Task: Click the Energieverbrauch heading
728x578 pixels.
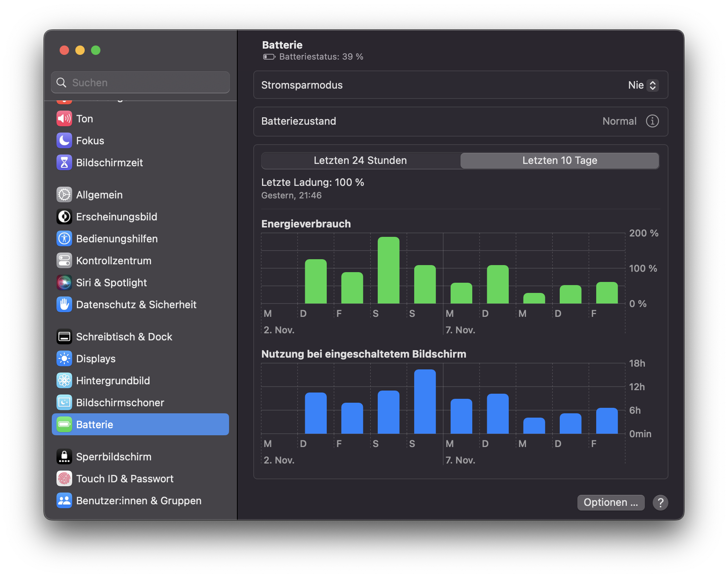Action: 306,224
